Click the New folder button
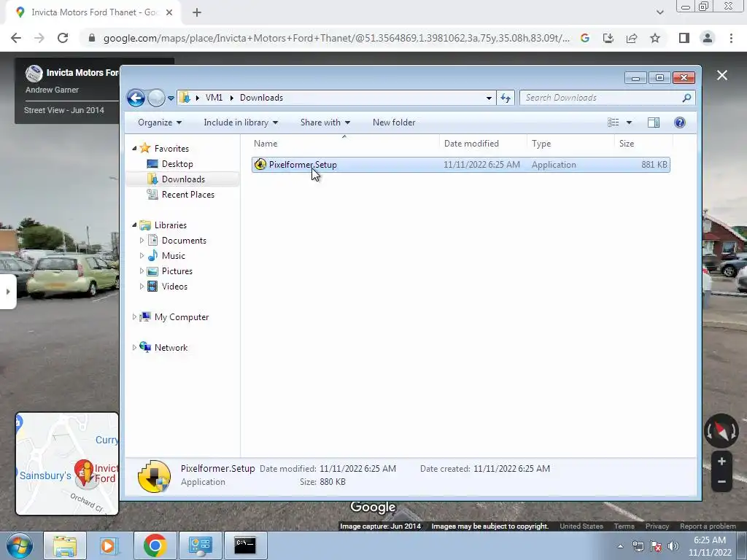 coord(394,122)
